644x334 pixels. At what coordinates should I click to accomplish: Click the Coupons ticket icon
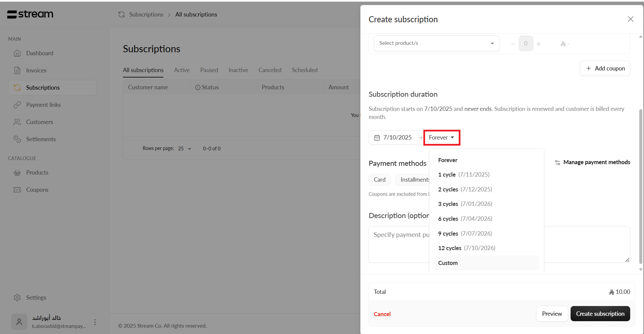tap(17, 190)
